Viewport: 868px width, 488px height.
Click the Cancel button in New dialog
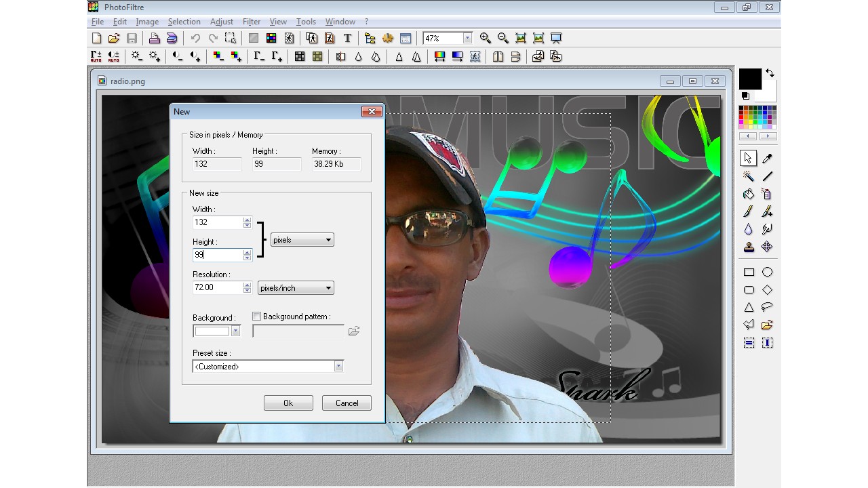tap(347, 403)
